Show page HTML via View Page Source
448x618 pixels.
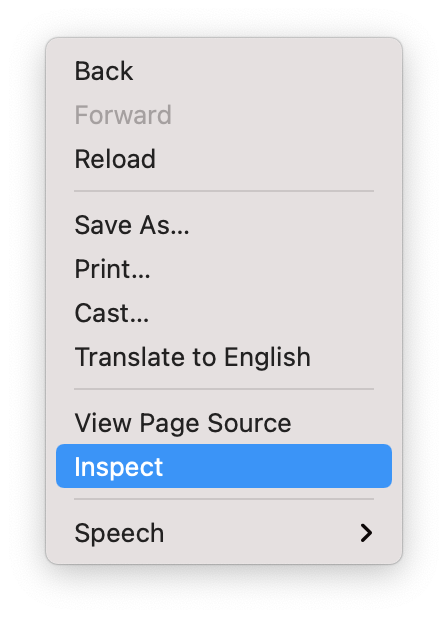[x=224, y=423]
